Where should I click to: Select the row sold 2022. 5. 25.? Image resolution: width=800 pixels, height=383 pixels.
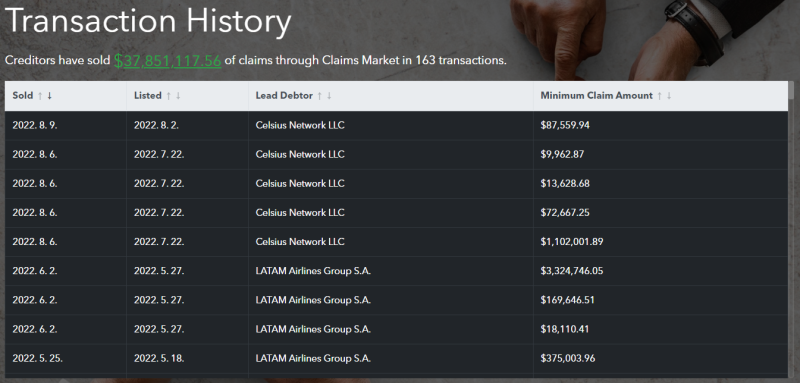click(x=396, y=359)
